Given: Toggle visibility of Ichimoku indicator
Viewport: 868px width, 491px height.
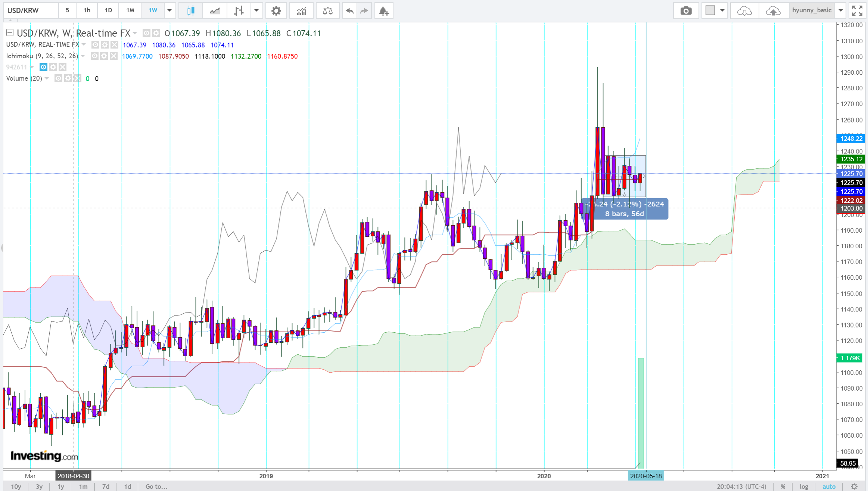Looking at the screenshot, I should [95, 56].
